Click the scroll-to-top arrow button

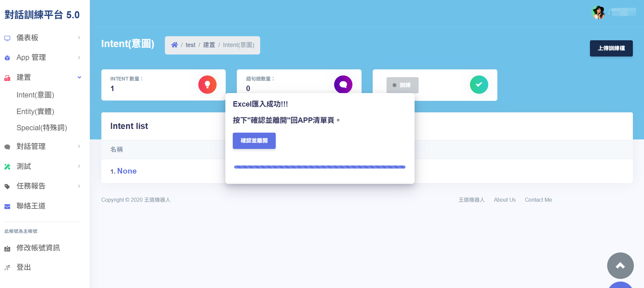pos(620,266)
